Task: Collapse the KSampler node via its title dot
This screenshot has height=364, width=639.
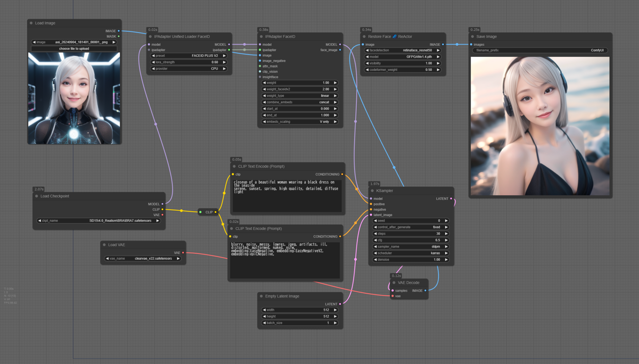Action: pyautogui.click(x=372, y=191)
